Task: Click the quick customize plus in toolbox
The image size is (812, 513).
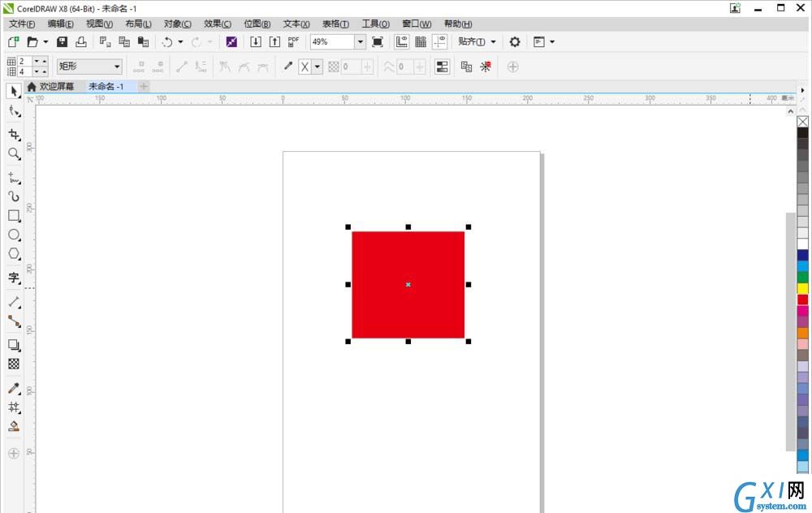Action: (x=14, y=454)
